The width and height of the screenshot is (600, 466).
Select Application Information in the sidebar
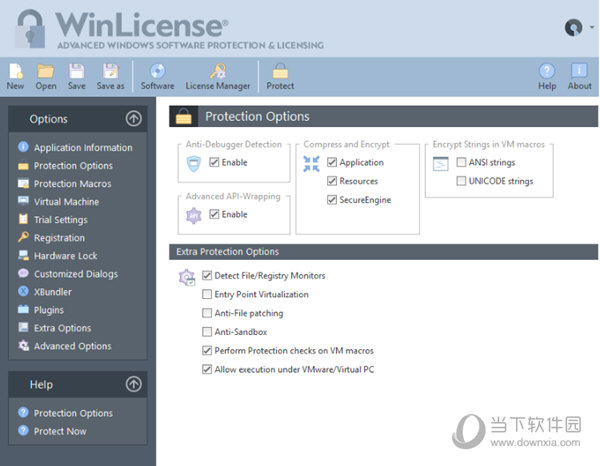pyautogui.click(x=83, y=147)
